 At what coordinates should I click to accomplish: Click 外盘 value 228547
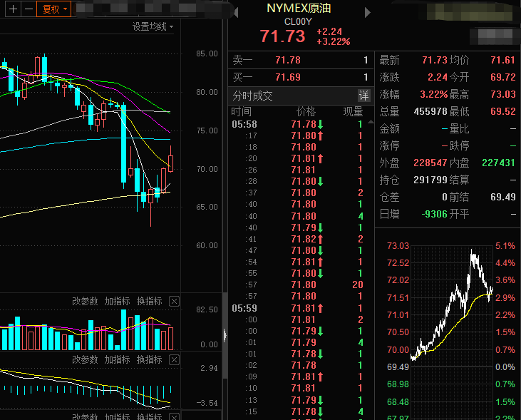click(430, 163)
